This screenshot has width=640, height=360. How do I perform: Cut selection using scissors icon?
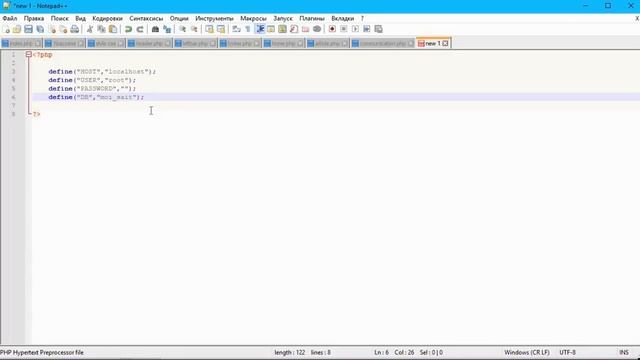pyautogui.click(x=90, y=29)
